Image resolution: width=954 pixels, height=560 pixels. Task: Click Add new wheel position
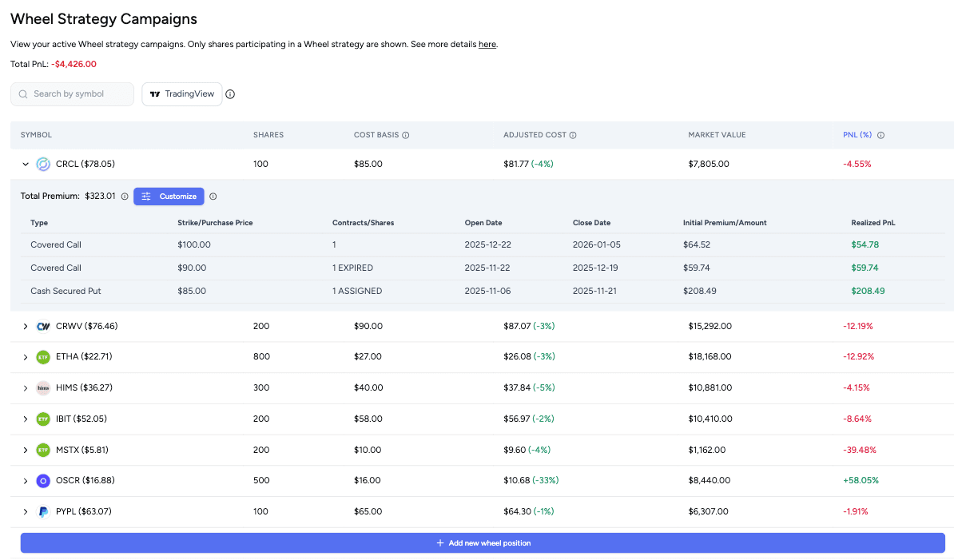[483, 542]
